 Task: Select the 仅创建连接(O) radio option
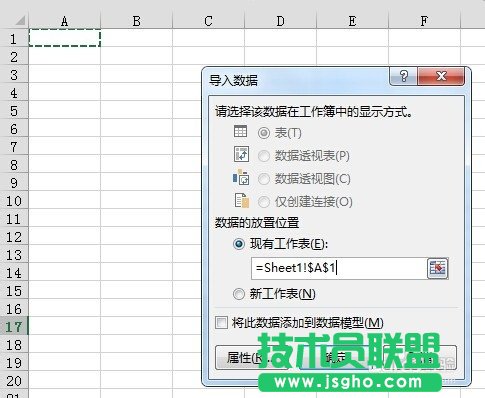pyautogui.click(x=264, y=202)
